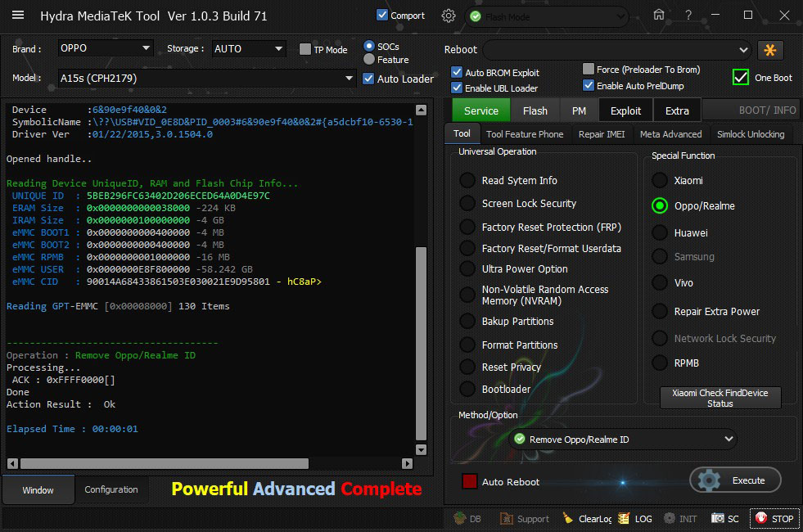Take screenshot with SC icon
The image size is (803, 532).
tap(724, 519)
